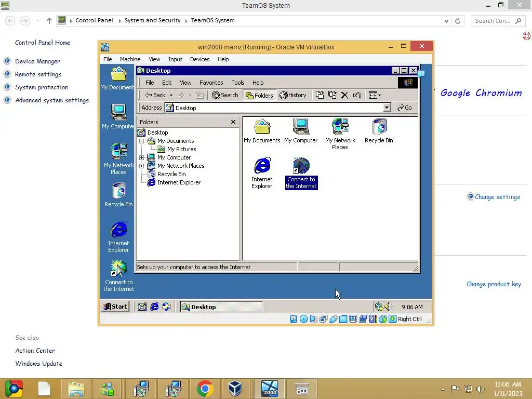Screen dimensions: 532x399
Task: Select My Network Places icon in file pane
Action: [x=340, y=134]
